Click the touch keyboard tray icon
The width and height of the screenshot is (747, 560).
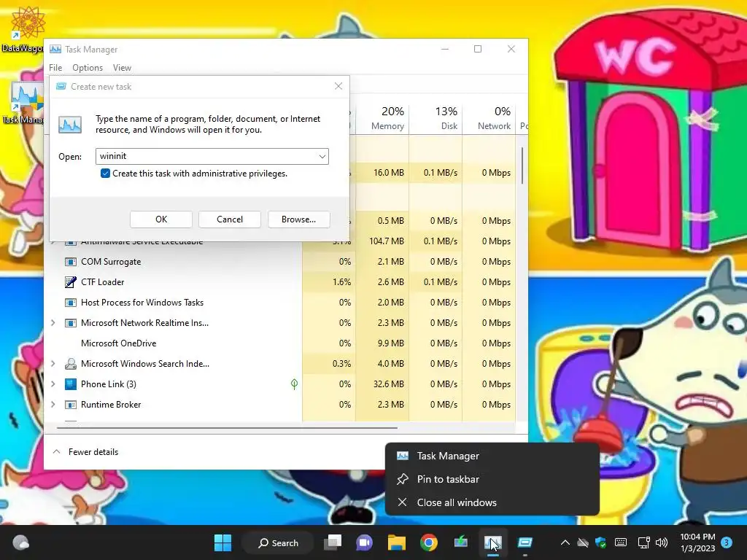[x=621, y=542]
